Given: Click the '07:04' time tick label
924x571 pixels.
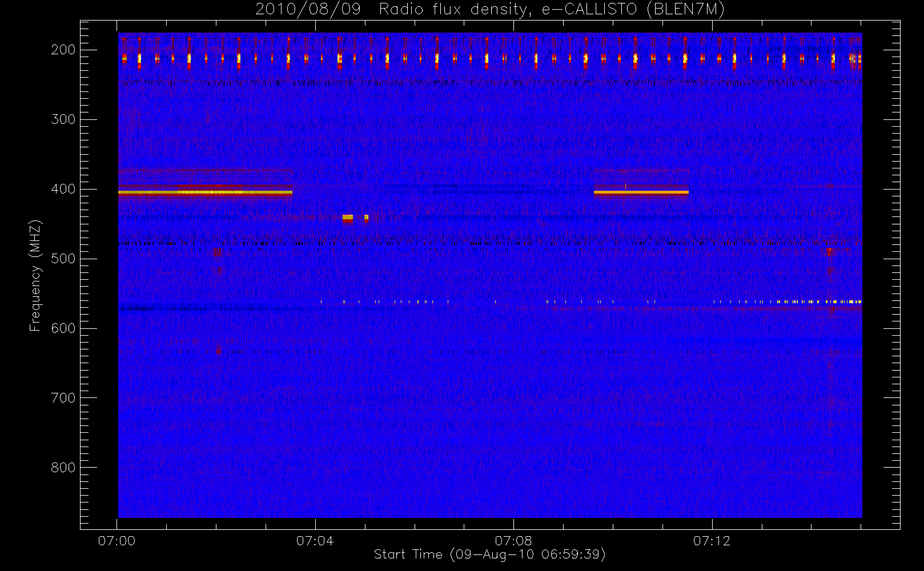Looking at the screenshot, I should click(x=315, y=541).
